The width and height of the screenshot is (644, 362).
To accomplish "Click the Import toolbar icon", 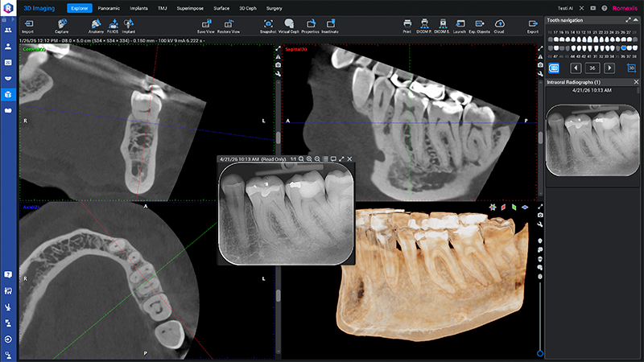I will pos(28,26).
